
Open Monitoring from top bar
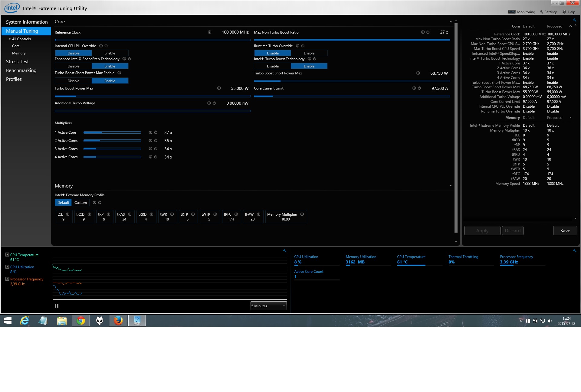(522, 12)
